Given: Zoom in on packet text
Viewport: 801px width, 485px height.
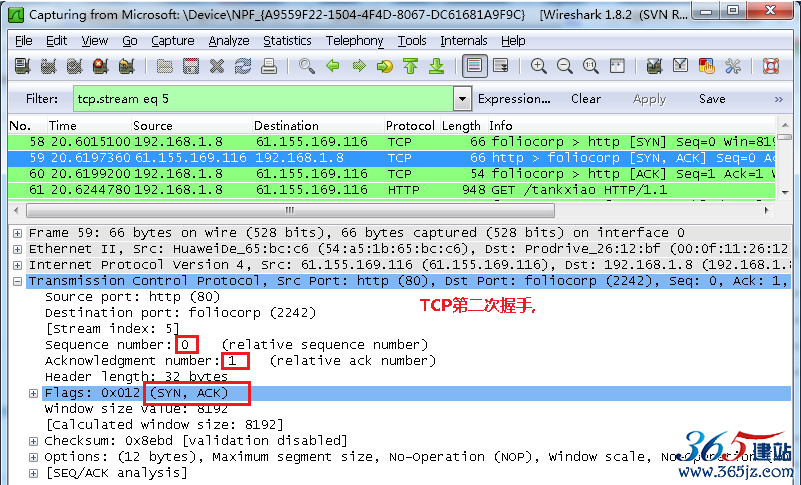Looking at the screenshot, I should click(538, 66).
